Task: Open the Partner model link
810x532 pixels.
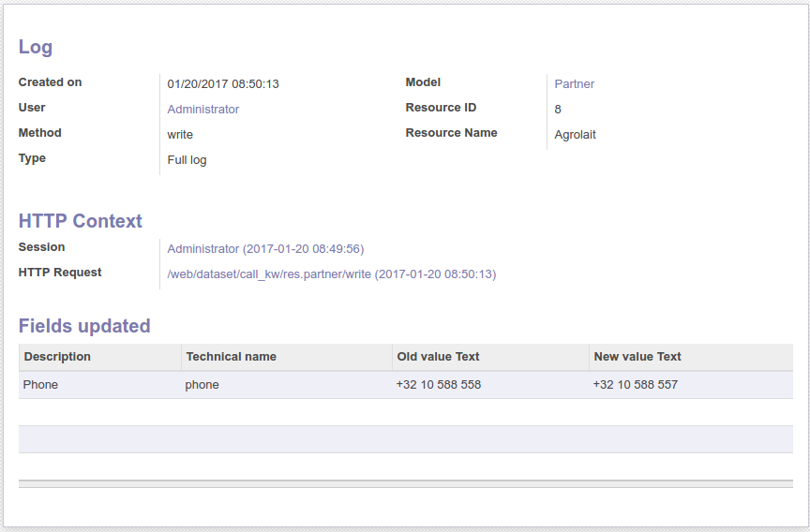Action: pos(574,84)
